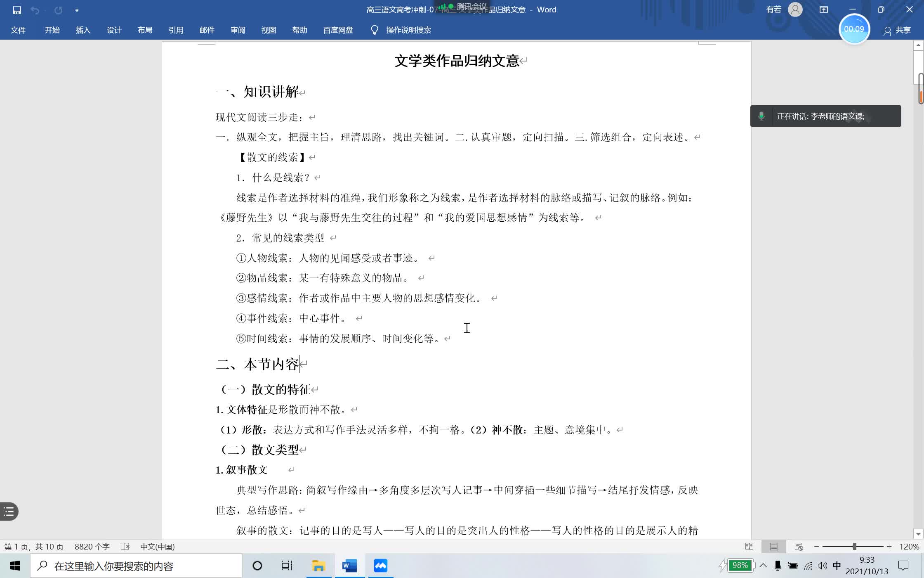Redo the last action
This screenshot has width=924, height=578.
click(x=58, y=10)
